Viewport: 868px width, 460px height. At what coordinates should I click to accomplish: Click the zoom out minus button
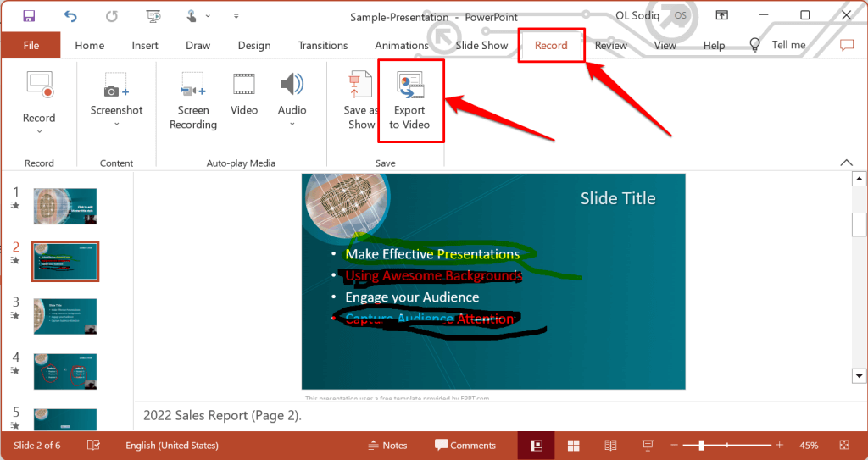(x=674, y=445)
